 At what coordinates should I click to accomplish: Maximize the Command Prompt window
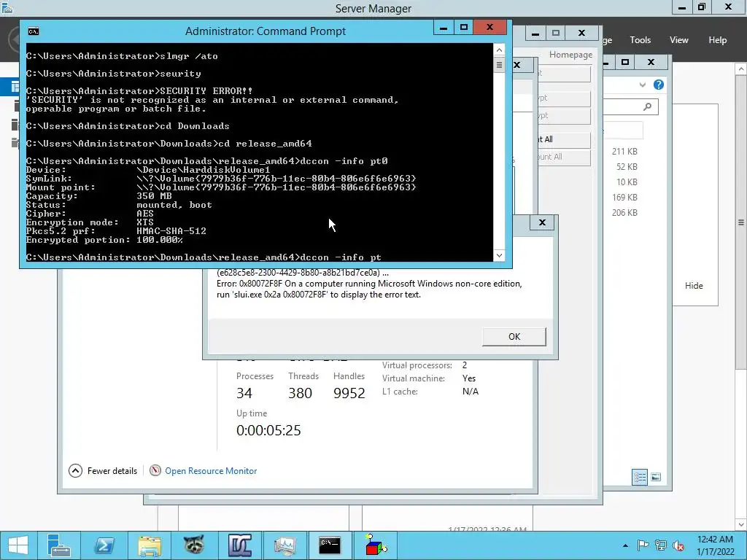(x=463, y=28)
